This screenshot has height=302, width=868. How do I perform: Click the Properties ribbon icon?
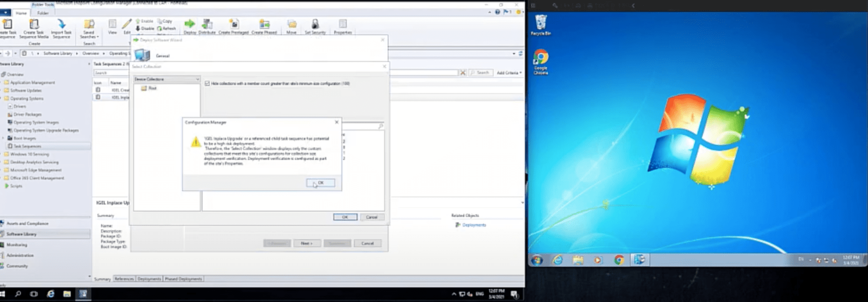click(343, 27)
